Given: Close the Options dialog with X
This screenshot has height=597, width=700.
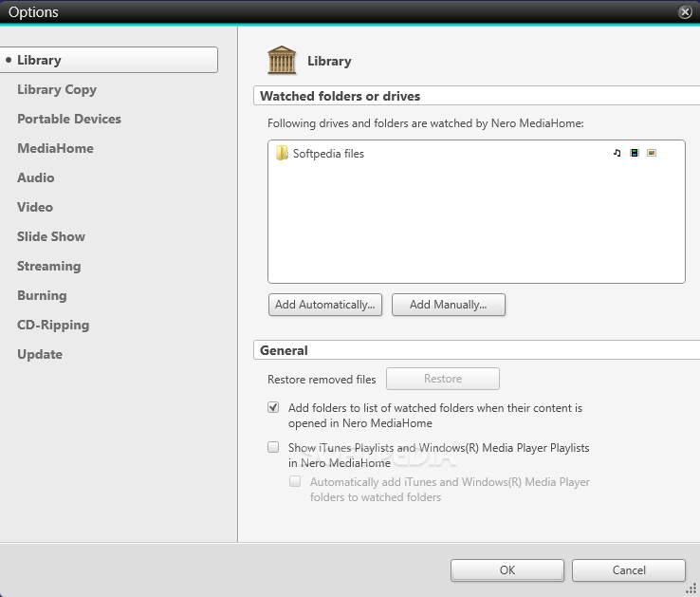Looking at the screenshot, I should coord(685,11).
